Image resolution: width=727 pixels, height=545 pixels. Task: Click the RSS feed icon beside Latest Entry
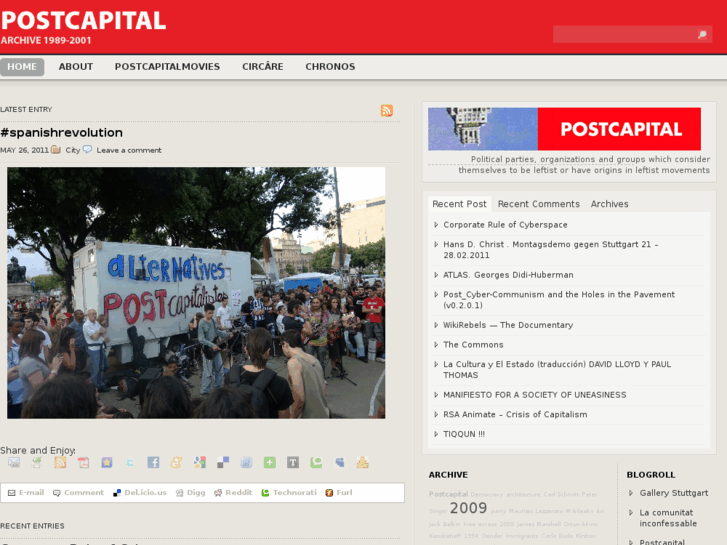pyautogui.click(x=387, y=110)
